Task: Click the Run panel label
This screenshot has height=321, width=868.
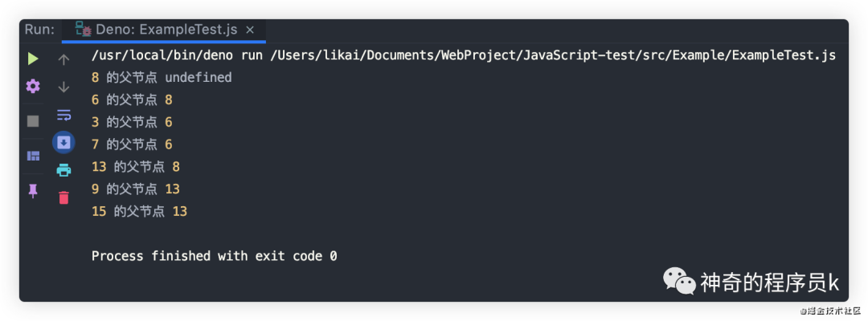Action: pyautogui.click(x=40, y=30)
